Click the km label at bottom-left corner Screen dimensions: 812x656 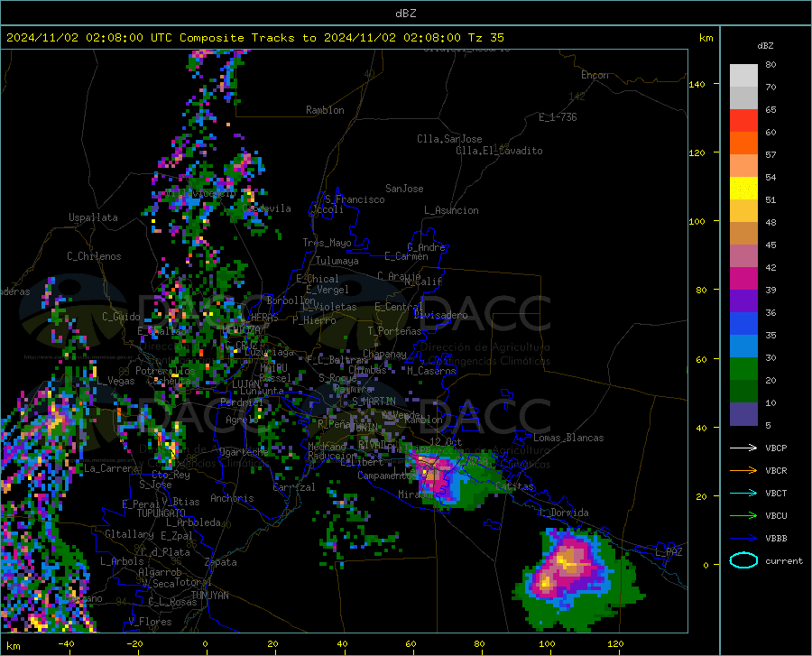(14, 646)
